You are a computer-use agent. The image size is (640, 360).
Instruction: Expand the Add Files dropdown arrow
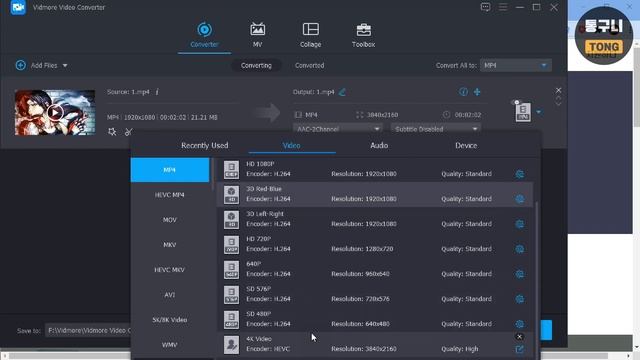(x=65, y=65)
